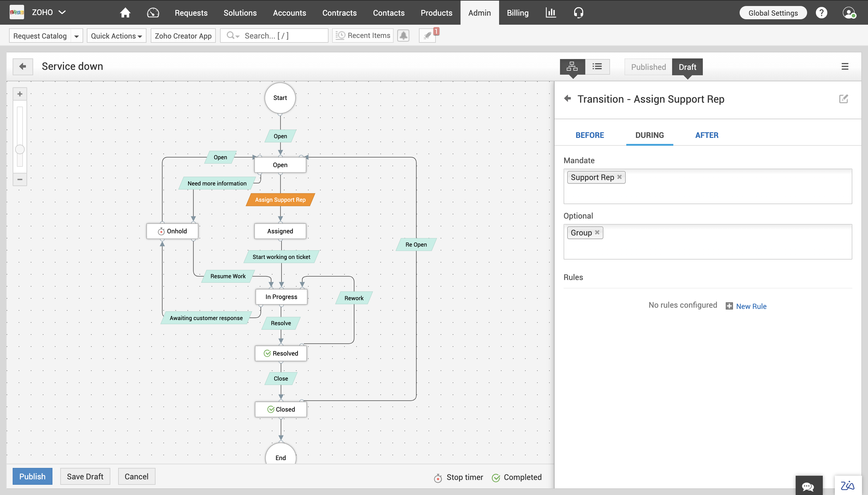868x495 pixels.
Task: Click the headset support icon
Action: click(x=578, y=13)
